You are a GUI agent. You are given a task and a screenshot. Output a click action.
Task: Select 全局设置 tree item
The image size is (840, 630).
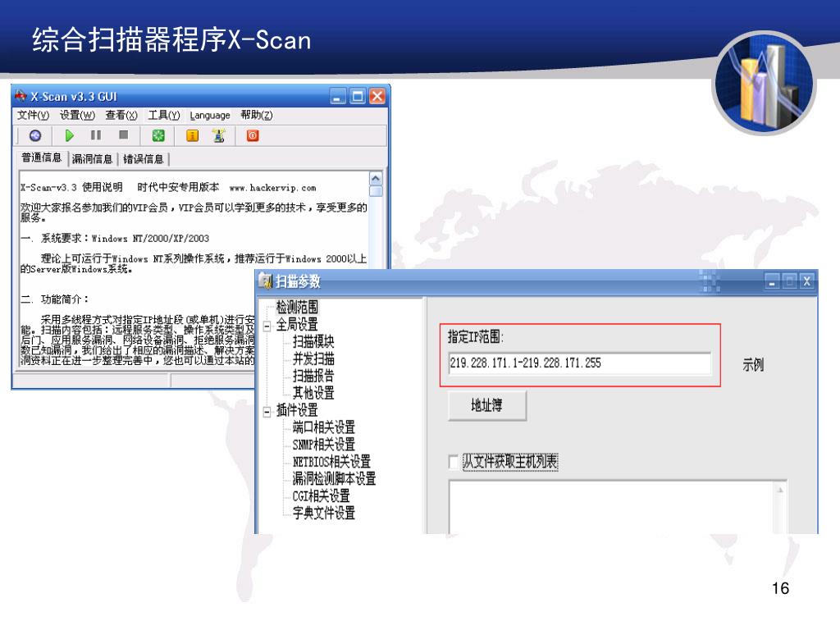click(x=297, y=325)
